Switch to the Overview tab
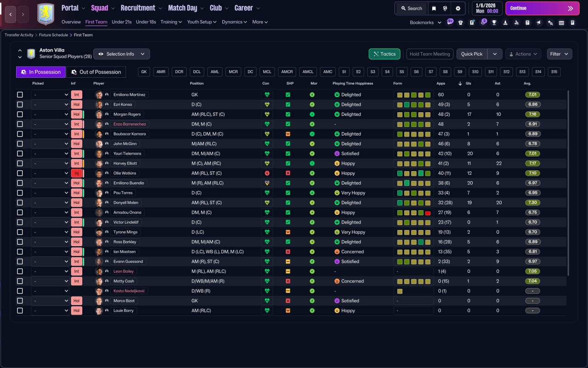Image resolution: width=588 pixels, height=368 pixels. tap(71, 22)
